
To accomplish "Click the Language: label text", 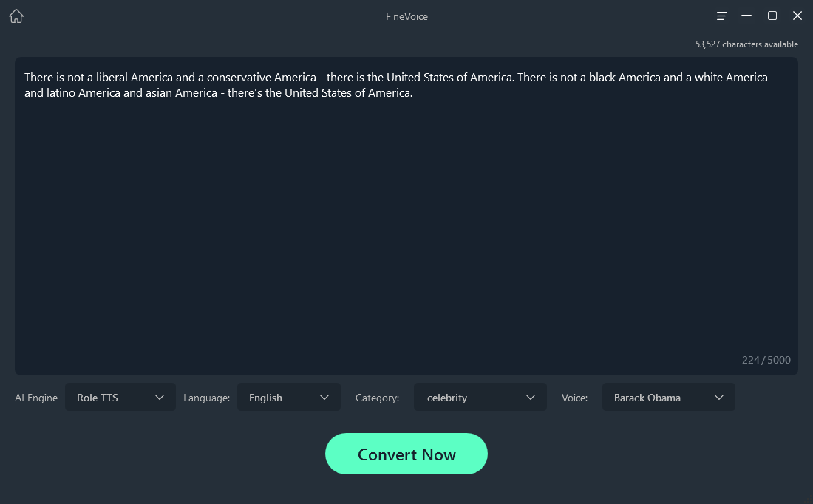I will tap(206, 398).
